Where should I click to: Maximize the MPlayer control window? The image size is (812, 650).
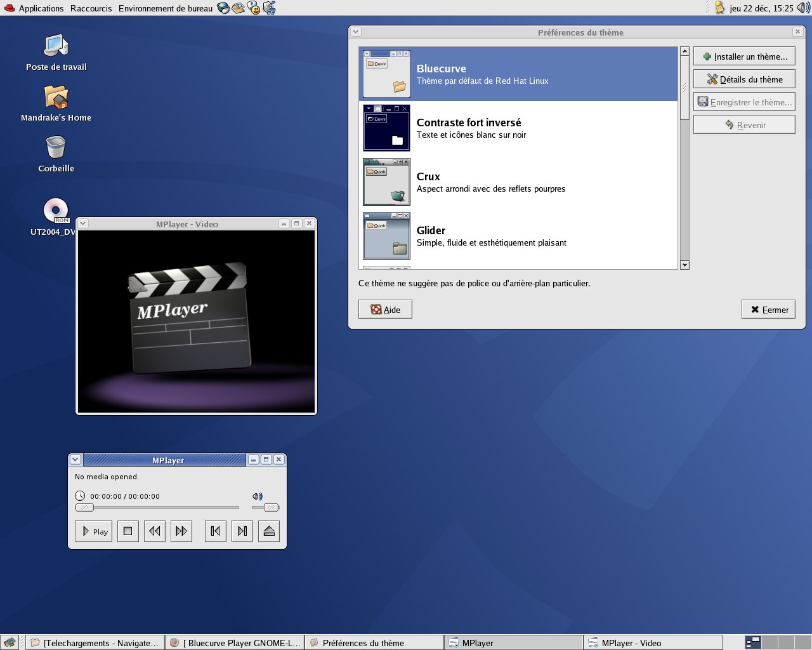266,460
